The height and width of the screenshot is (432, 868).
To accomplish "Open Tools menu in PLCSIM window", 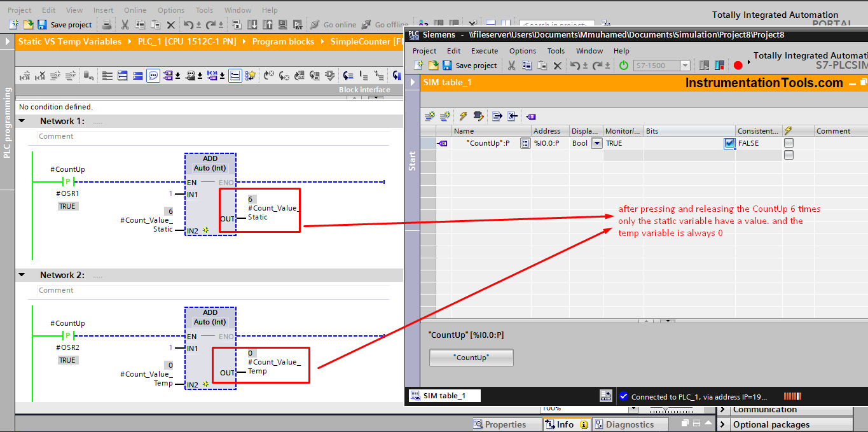I will click(x=556, y=51).
